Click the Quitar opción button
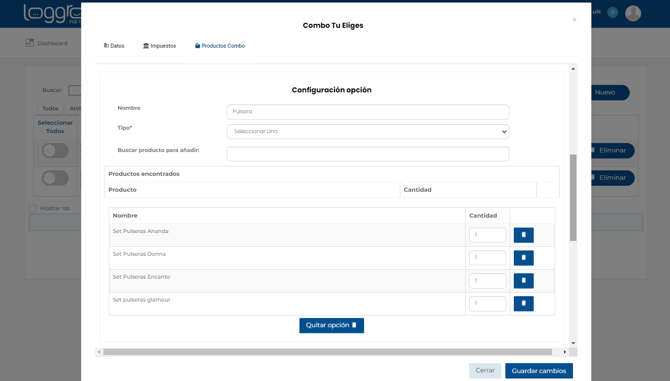Viewport: 670px width, 381px height. coord(332,325)
